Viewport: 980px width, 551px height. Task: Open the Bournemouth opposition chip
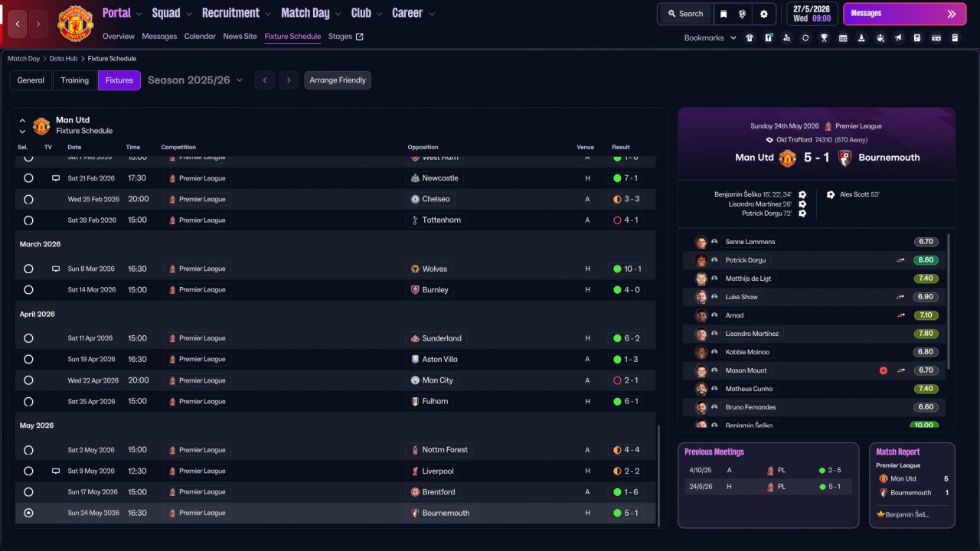coord(440,514)
